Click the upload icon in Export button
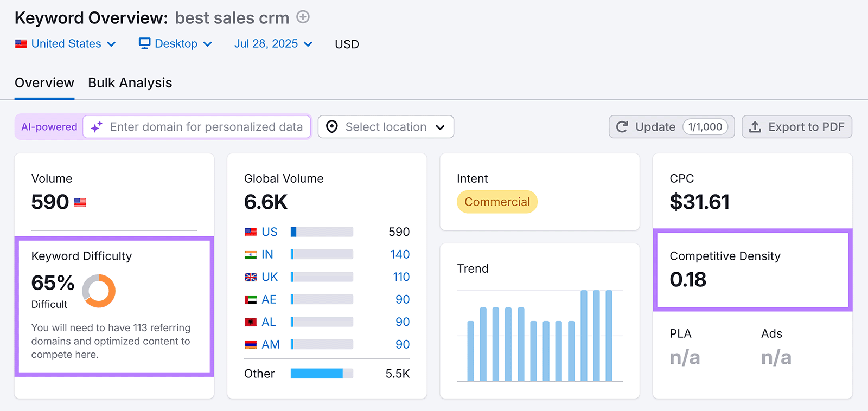868x411 pixels. point(755,127)
